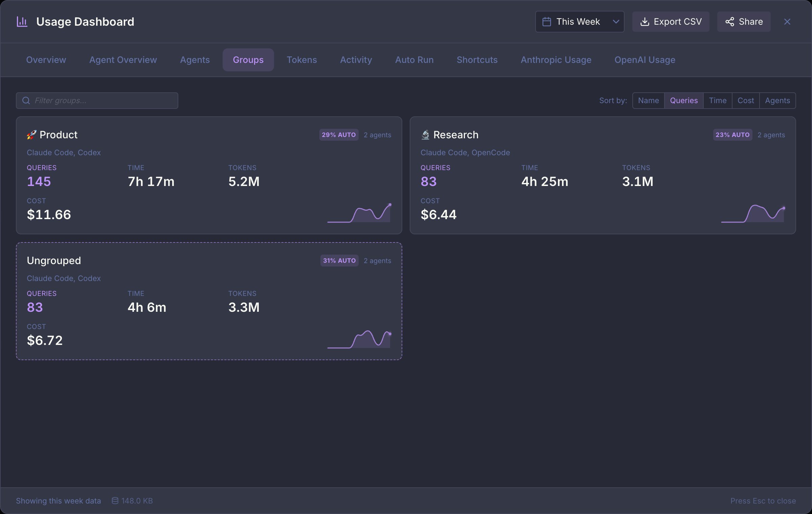
Task: Go to the Agents tab
Action: [195, 60]
